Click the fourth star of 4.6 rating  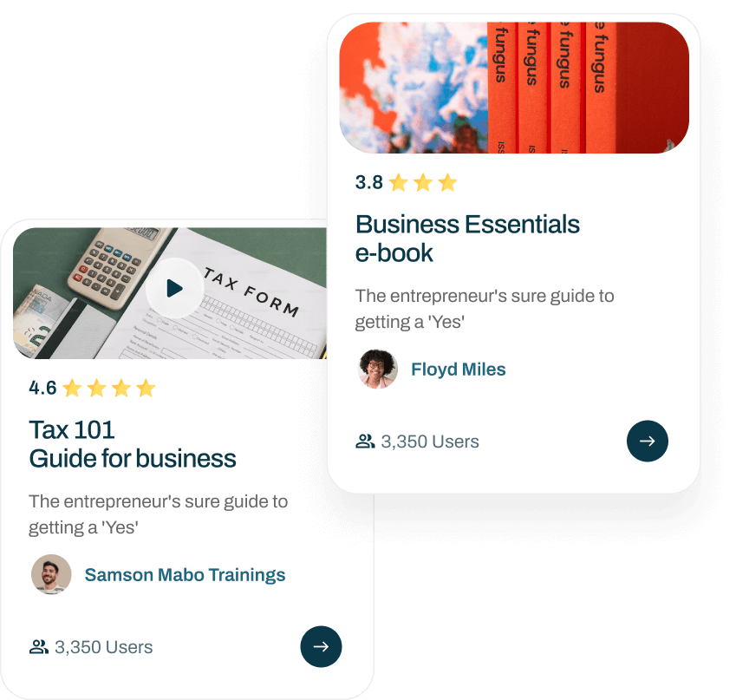(146, 388)
